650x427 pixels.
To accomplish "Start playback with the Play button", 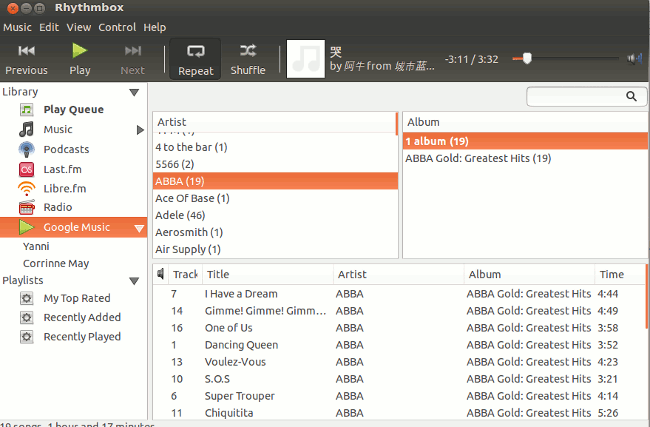I will (80, 60).
